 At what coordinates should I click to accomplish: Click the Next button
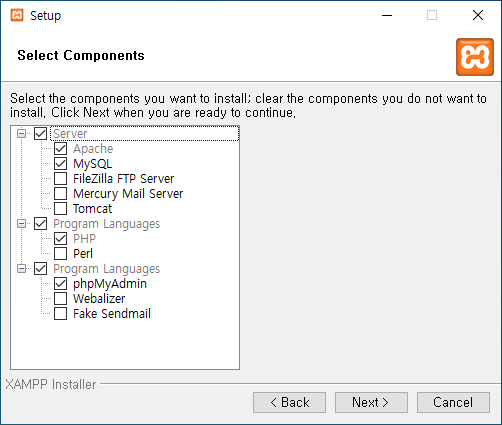click(371, 402)
